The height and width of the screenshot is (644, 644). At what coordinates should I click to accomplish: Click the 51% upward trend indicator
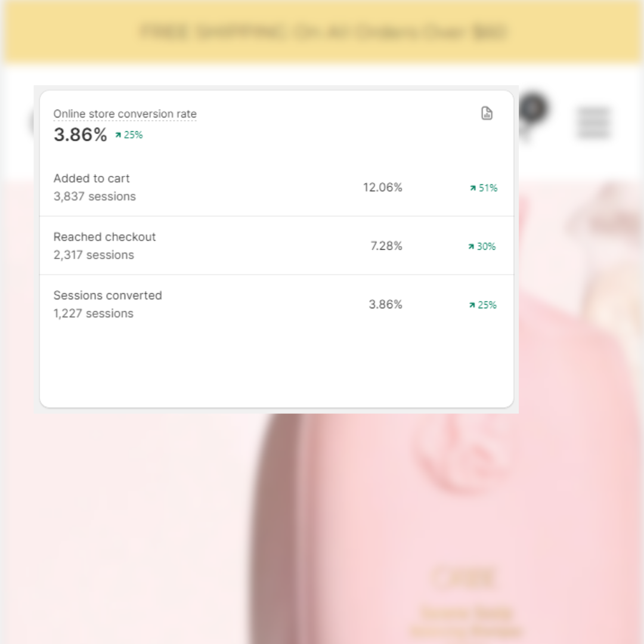(x=483, y=188)
